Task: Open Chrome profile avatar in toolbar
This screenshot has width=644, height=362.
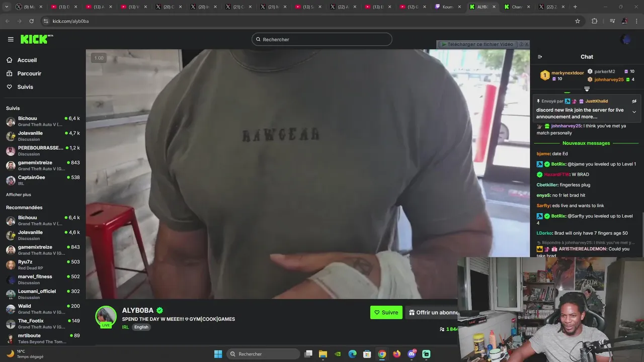Action: 624,21
